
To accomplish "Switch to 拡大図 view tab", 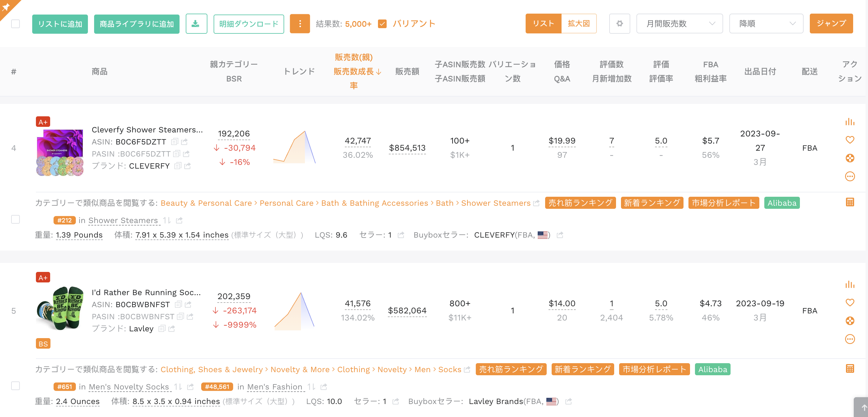I will click(579, 24).
